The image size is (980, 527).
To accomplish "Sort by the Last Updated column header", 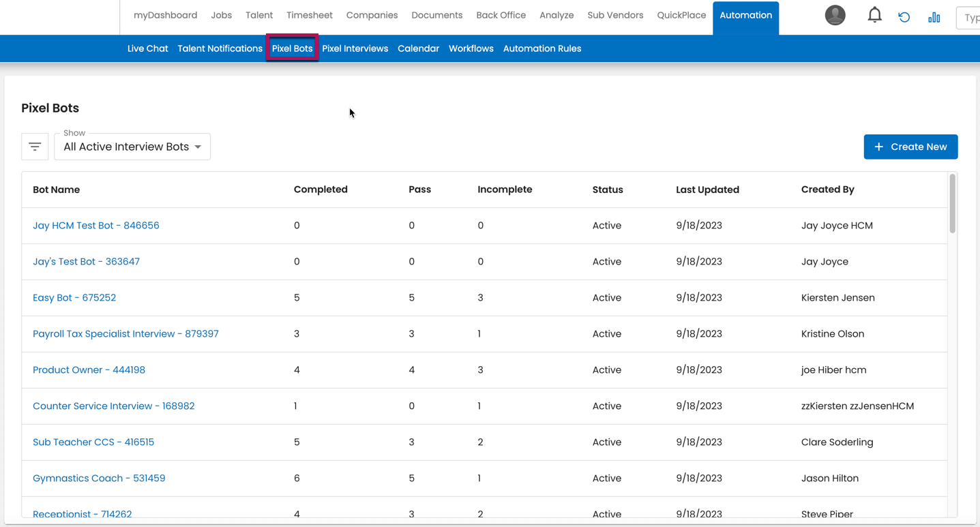I will coord(707,190).
